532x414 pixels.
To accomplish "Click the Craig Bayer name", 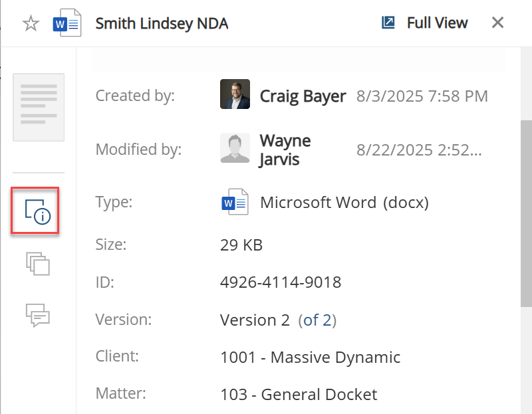I will coord(303,96).
